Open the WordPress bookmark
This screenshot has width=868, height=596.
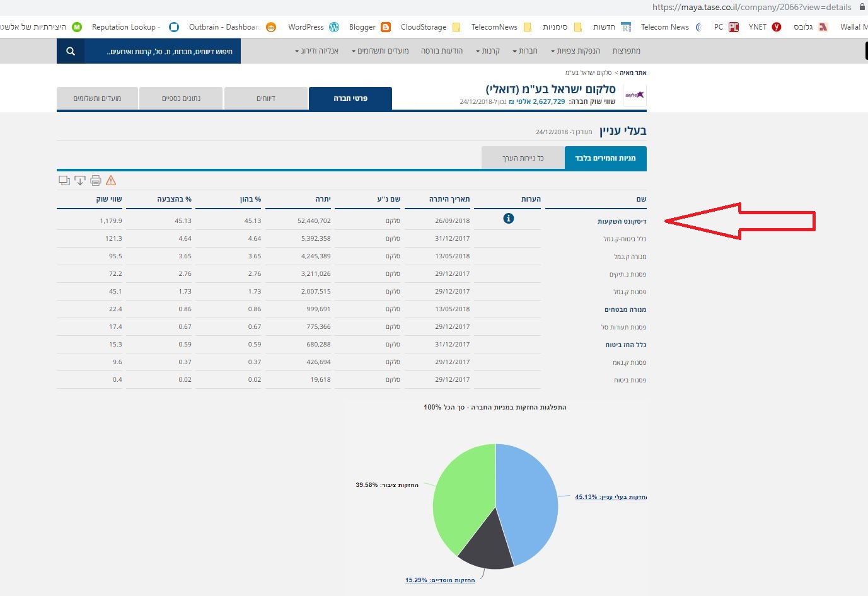(313, 27)
